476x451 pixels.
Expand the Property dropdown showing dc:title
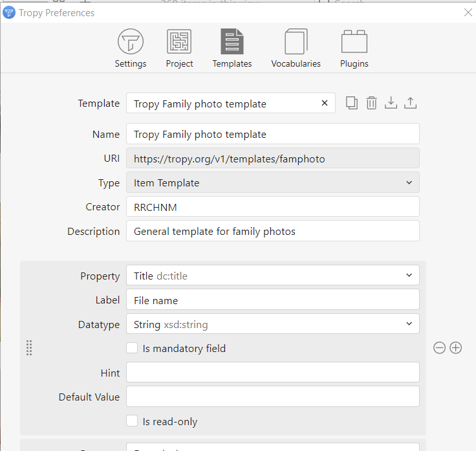point(273,275)
